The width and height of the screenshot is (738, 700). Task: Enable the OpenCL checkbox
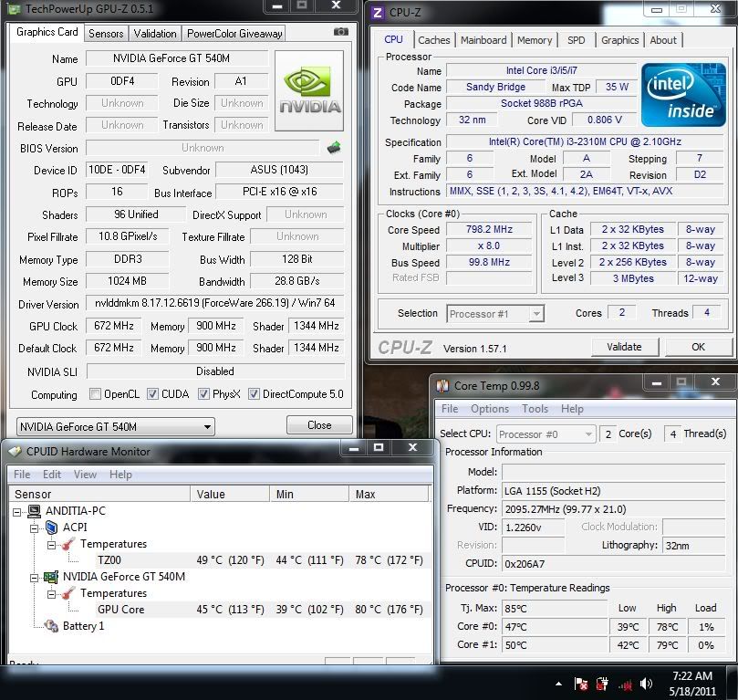[95, 394]
